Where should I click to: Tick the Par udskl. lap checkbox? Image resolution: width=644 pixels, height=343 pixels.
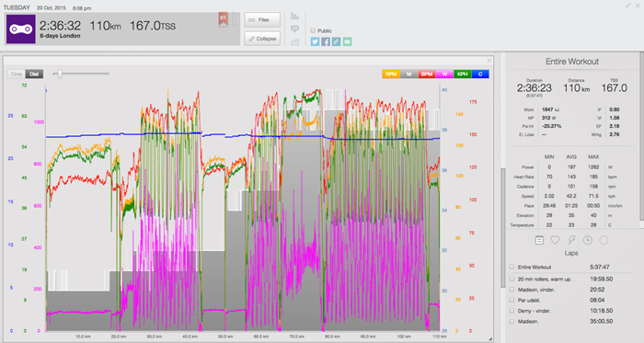(512, 300)
